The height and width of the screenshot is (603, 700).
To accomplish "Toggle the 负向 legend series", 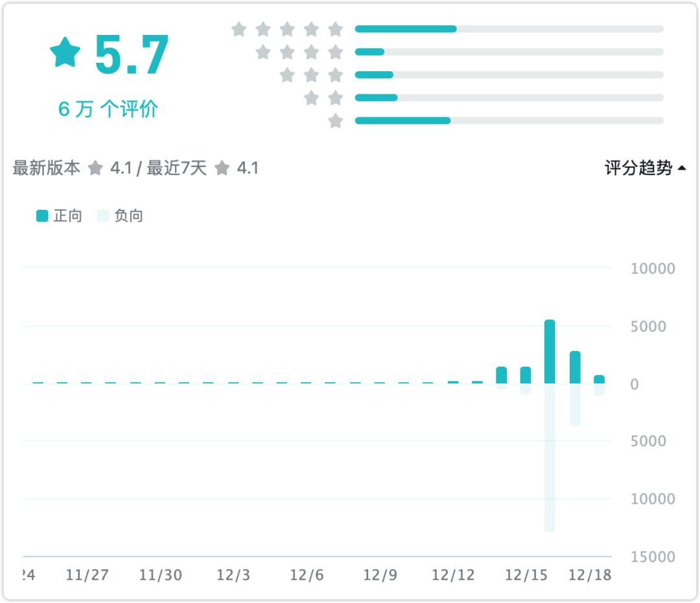I will [x=121, y=216].
